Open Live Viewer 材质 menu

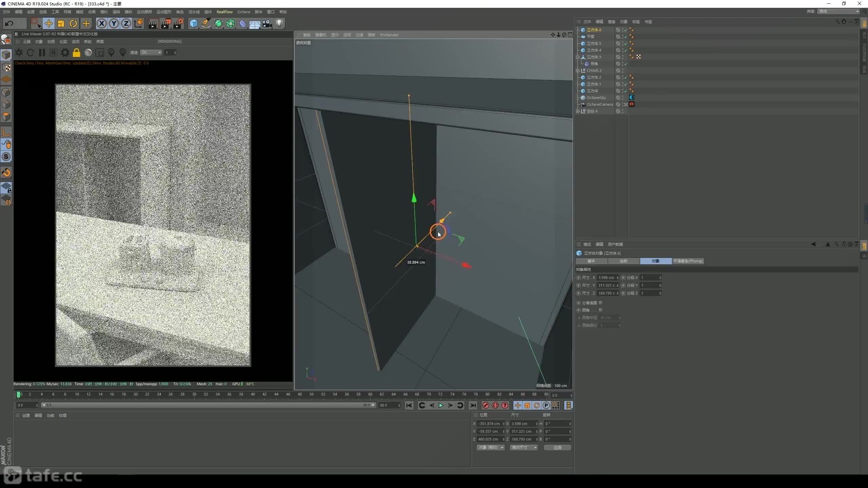coord(51,42)
